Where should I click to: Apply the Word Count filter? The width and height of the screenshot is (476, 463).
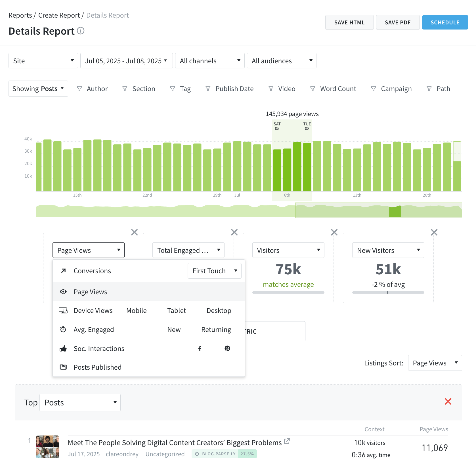tap(333, 89)
